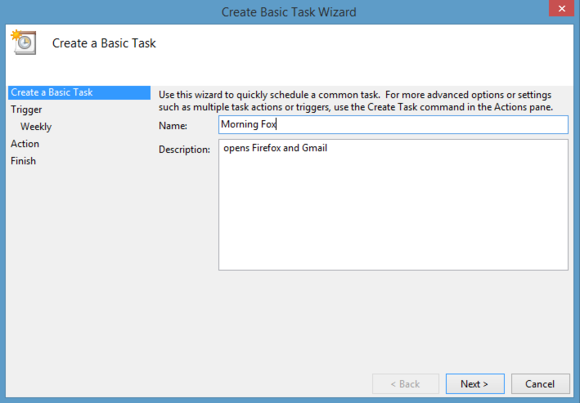Cancel the wizard
The height and width of the screenshot is (403, 580).
pyautogui.click(x=540, y=384)
